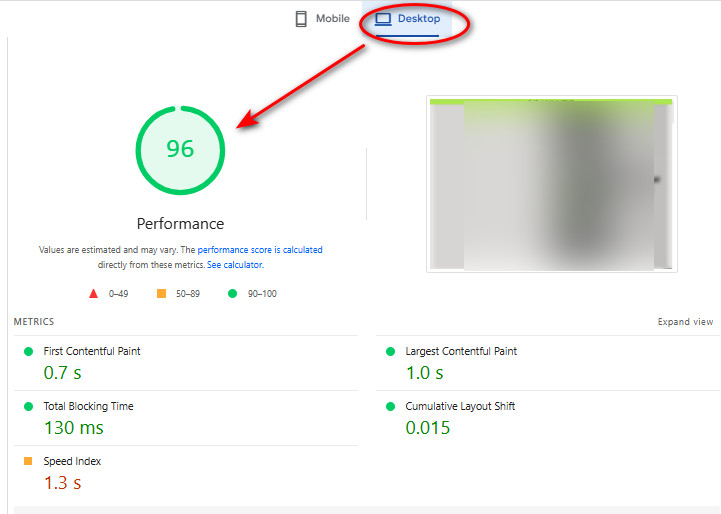
Task: Click the 0.7 s value
Action: (63, 373)
